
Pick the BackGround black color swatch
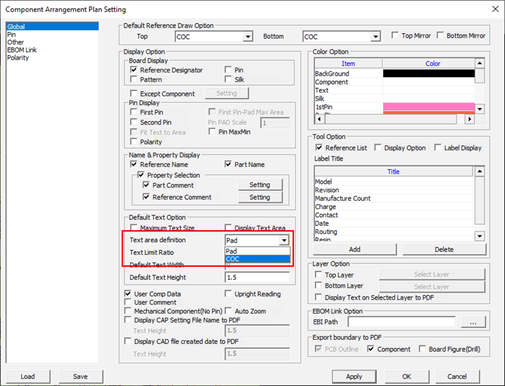click(x=429, y=73)
